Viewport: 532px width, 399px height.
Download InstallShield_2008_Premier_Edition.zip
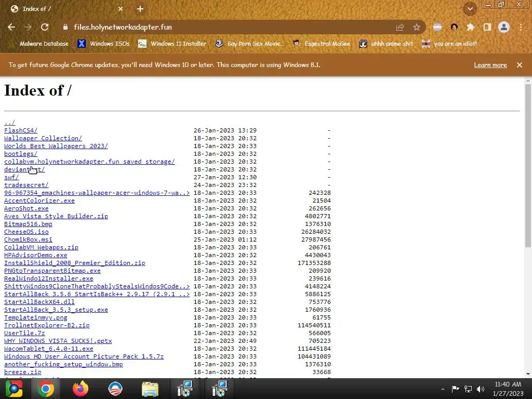(75, 263)
